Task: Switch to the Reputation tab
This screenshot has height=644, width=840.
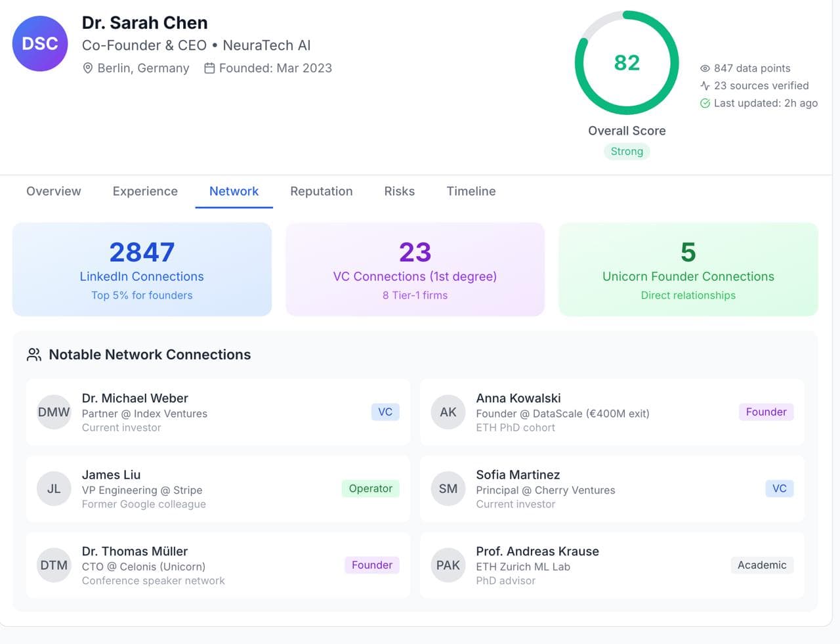Action: 322,191
